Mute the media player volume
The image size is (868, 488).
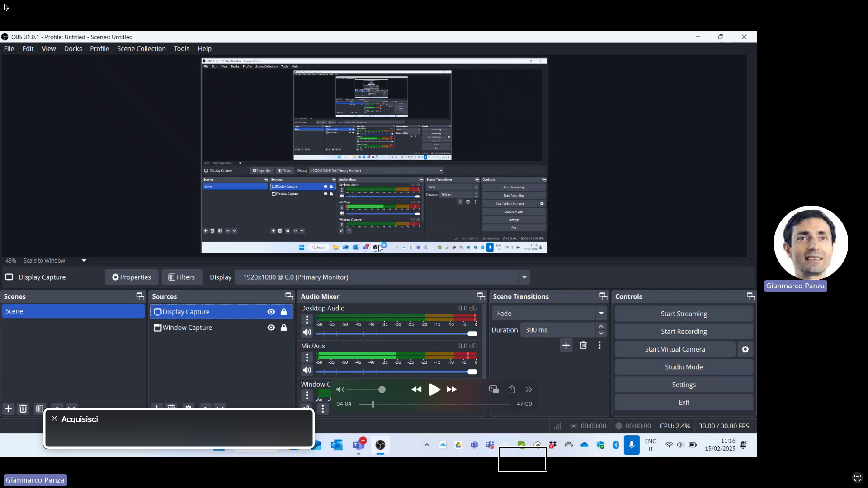tap(340, 389)
